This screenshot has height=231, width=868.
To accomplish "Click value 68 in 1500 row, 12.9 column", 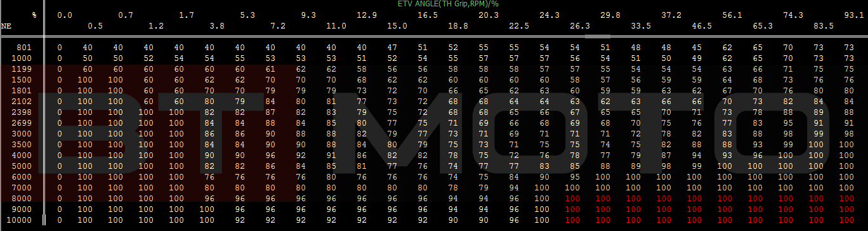I will pos(362,79).
